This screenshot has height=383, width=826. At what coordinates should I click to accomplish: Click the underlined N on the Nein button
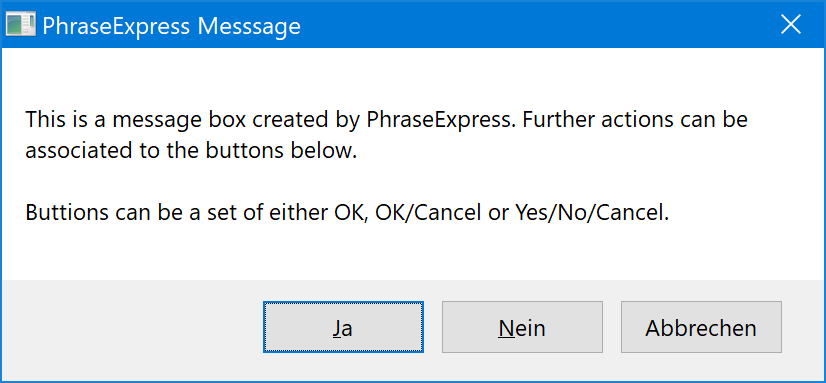pos(505,328)
